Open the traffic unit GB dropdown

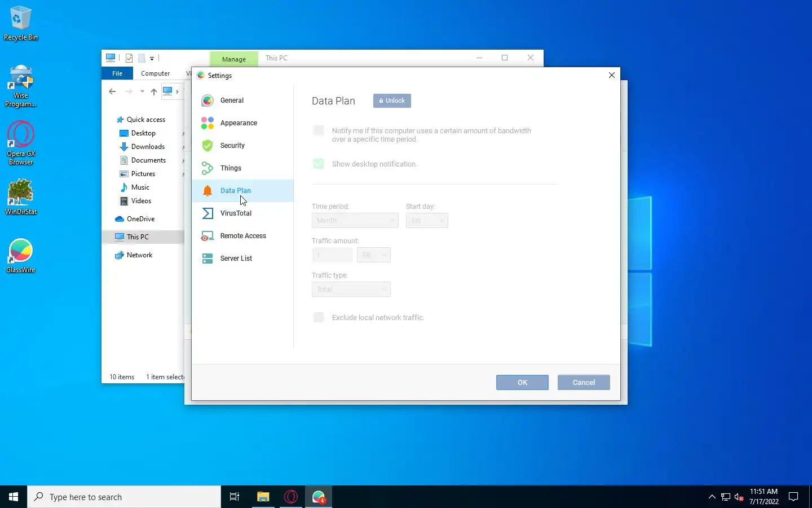tap(374, 255)
